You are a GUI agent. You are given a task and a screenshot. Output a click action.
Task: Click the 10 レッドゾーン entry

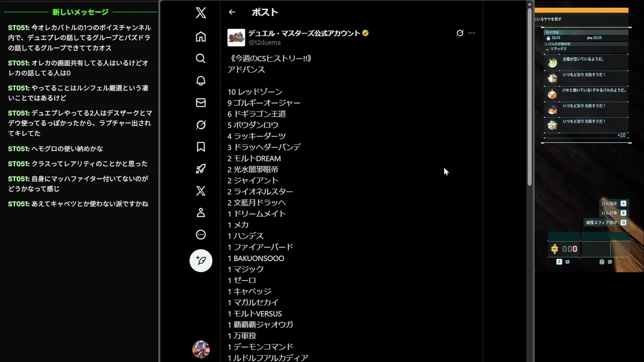click(x=255, y=92)
